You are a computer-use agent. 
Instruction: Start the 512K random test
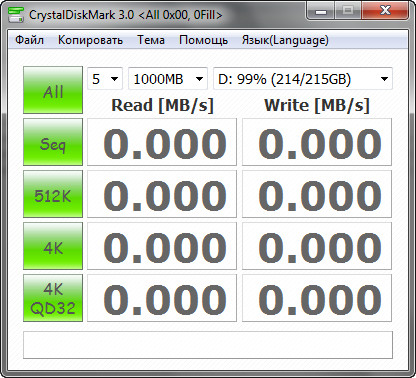pos(53,194)
